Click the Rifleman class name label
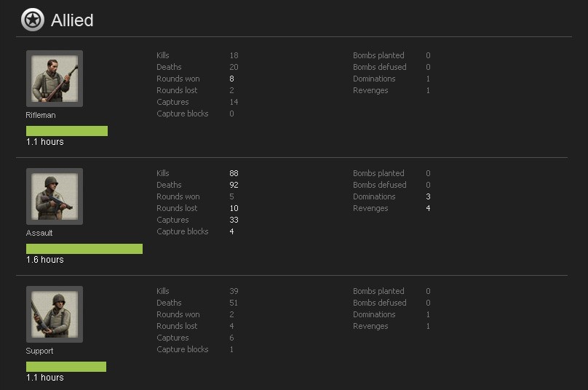This screenshot has height=390, width=588. [41, 115]
